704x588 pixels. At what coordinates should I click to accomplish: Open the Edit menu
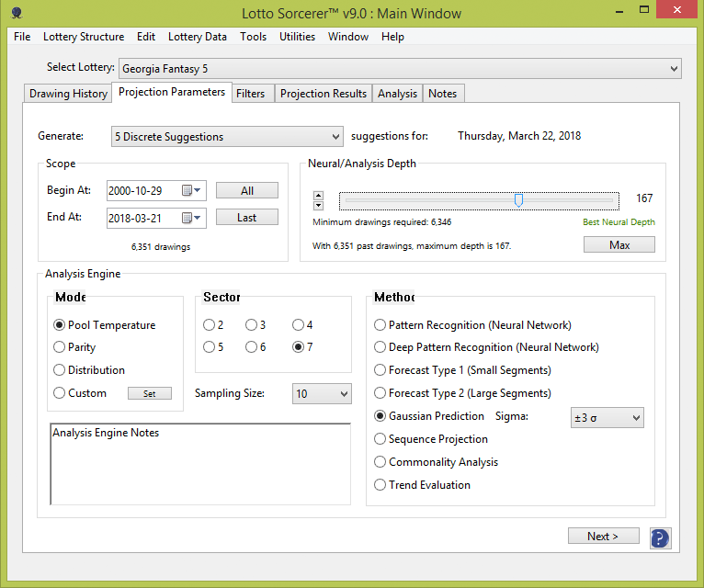(146, 37)
